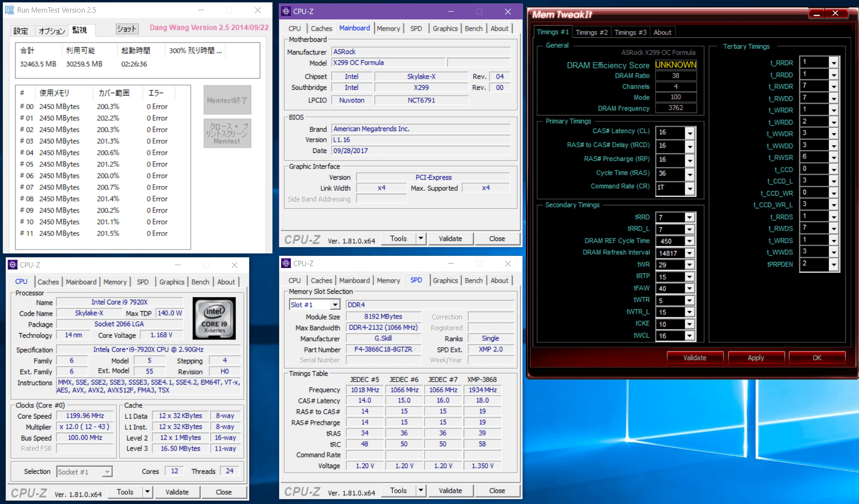
Task: Click the カバー範囲 column header in MemTest
Action: (114, 93)
